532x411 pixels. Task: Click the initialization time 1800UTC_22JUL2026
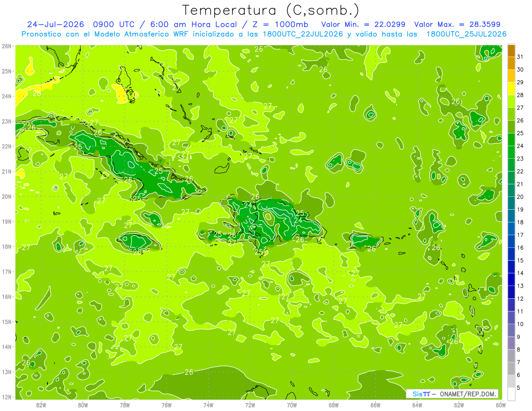[303, 34]
